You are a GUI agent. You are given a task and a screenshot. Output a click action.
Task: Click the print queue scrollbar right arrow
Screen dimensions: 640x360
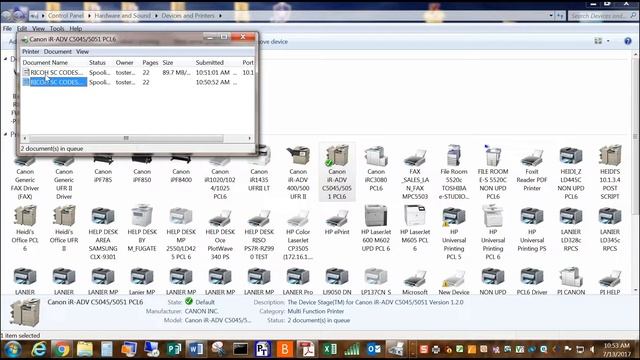pos(250,138)
